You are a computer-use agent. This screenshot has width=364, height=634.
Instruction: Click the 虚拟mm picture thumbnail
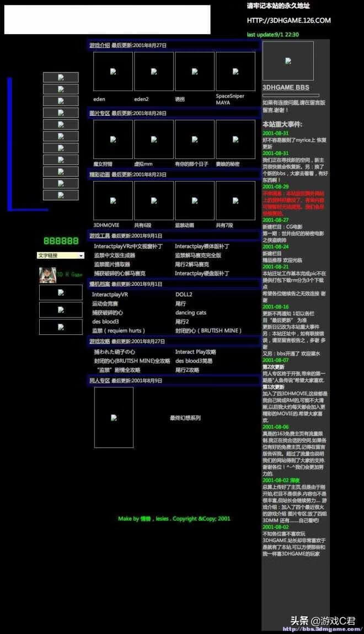pos(154,140)
